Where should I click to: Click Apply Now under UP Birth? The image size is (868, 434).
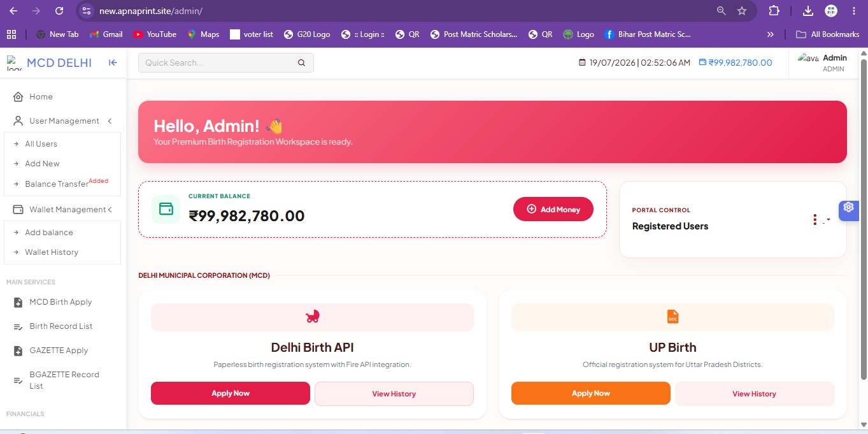point(591,393)
